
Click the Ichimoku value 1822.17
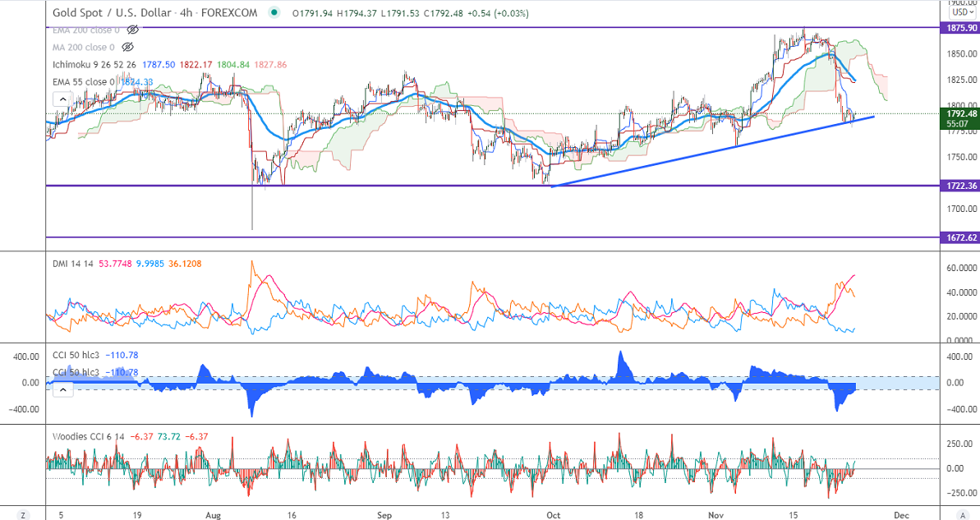click(196, 64)
